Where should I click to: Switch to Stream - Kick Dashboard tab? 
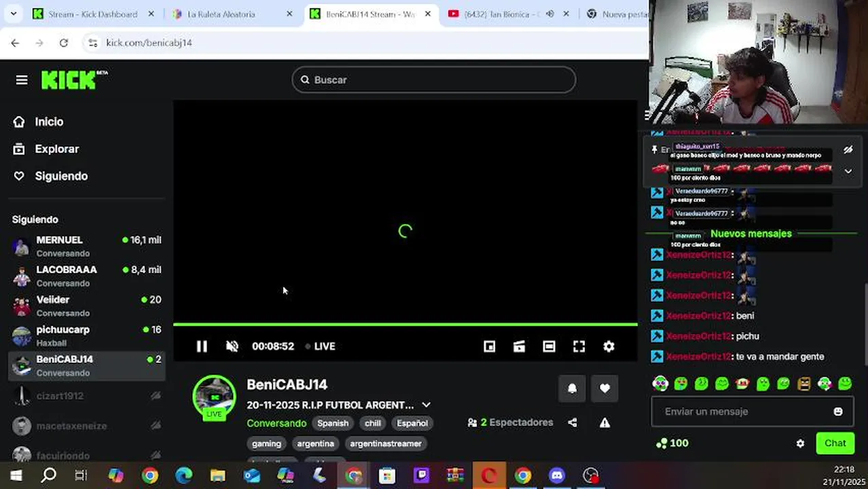[93, 14]
